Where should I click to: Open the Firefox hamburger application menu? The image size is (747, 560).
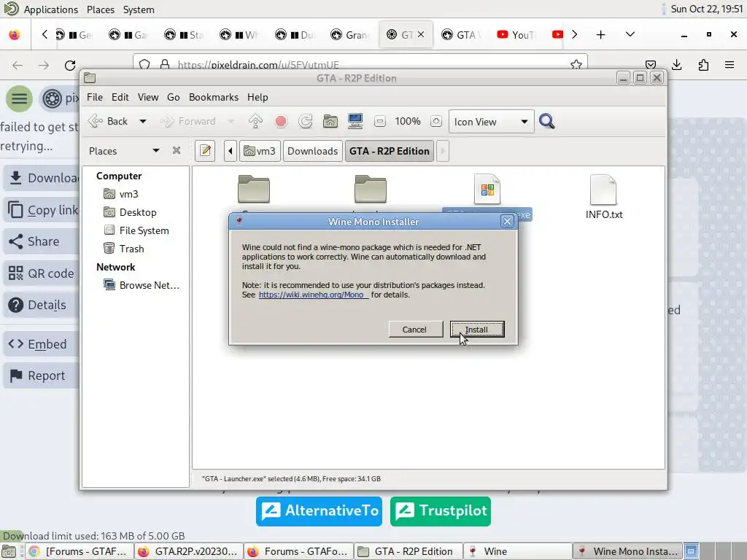point(729,65)
